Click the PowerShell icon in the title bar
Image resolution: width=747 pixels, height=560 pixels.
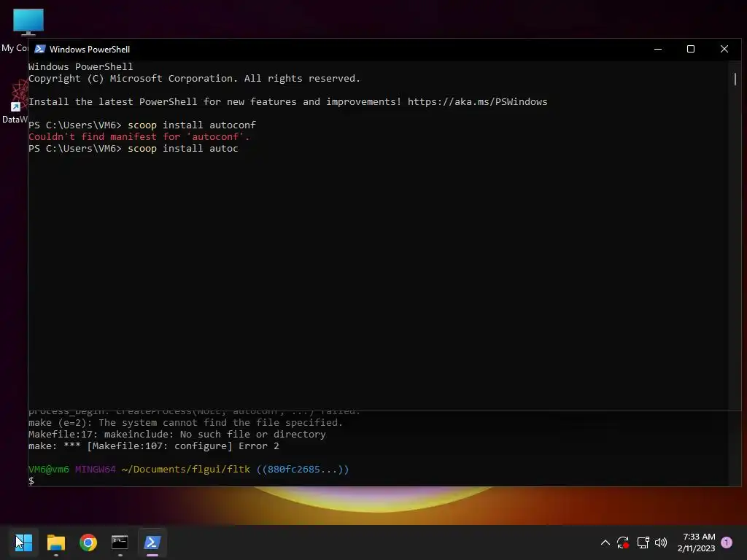pyautogui.click(x=40, y=49)
